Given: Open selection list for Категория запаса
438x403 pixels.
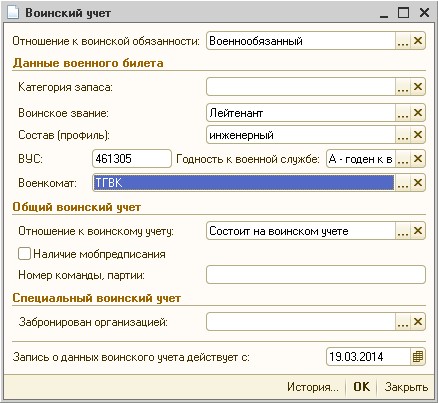Looking at the screenshot, I should click(403, 87).
